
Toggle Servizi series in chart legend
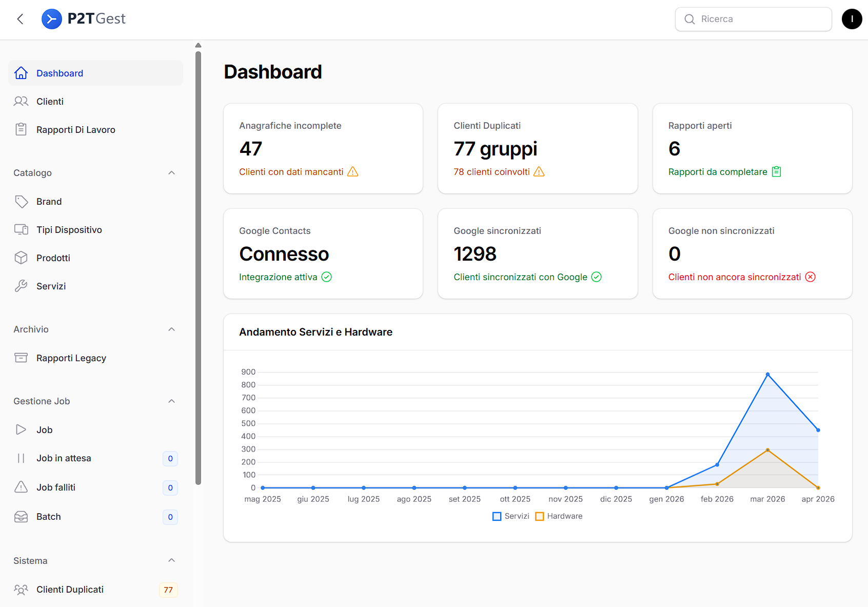pyautogui.click(x=511, y=516)
